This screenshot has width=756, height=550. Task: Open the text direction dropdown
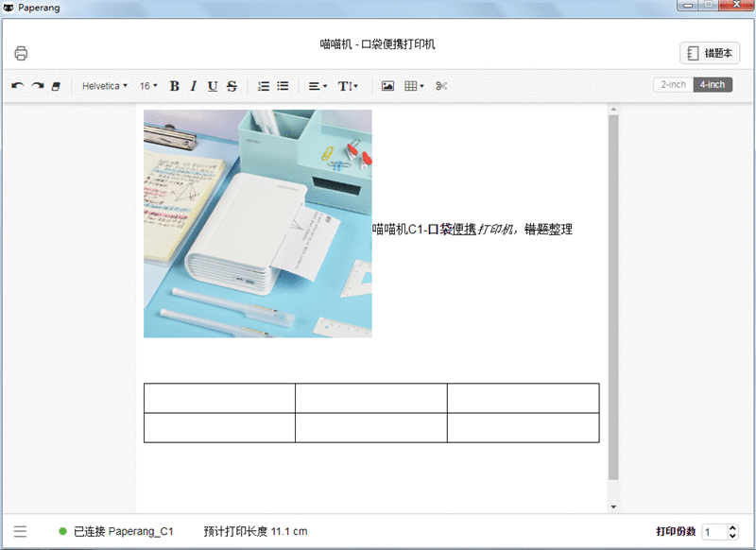(x=348, y=86)
